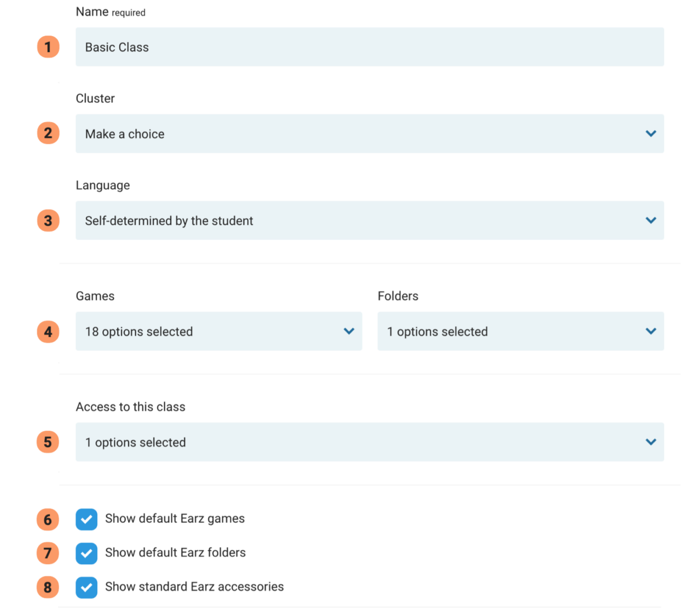The width and height of the screenshot is (700, 609).
Task: Disable Show standard Earz accessories
Action: (x=86, y=587)
